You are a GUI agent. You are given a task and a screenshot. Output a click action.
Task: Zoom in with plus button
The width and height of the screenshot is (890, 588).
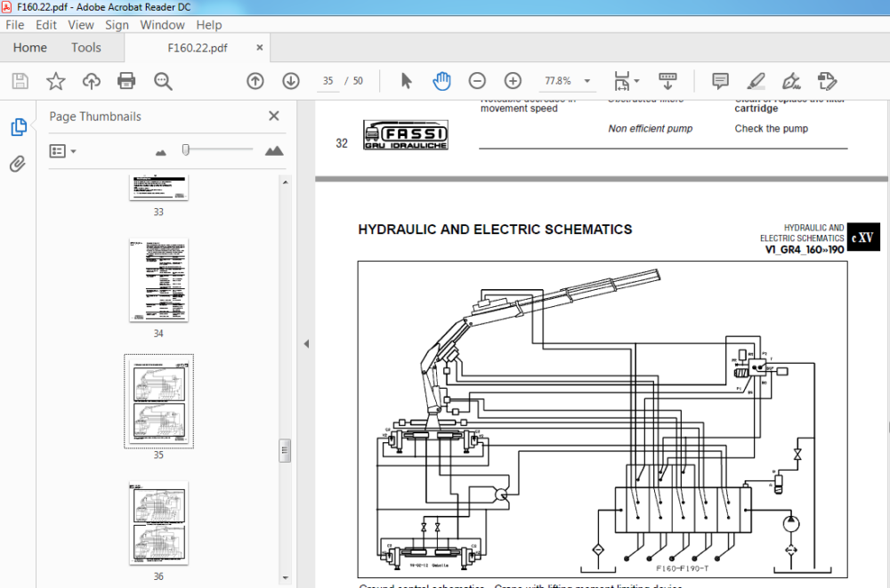514,81
